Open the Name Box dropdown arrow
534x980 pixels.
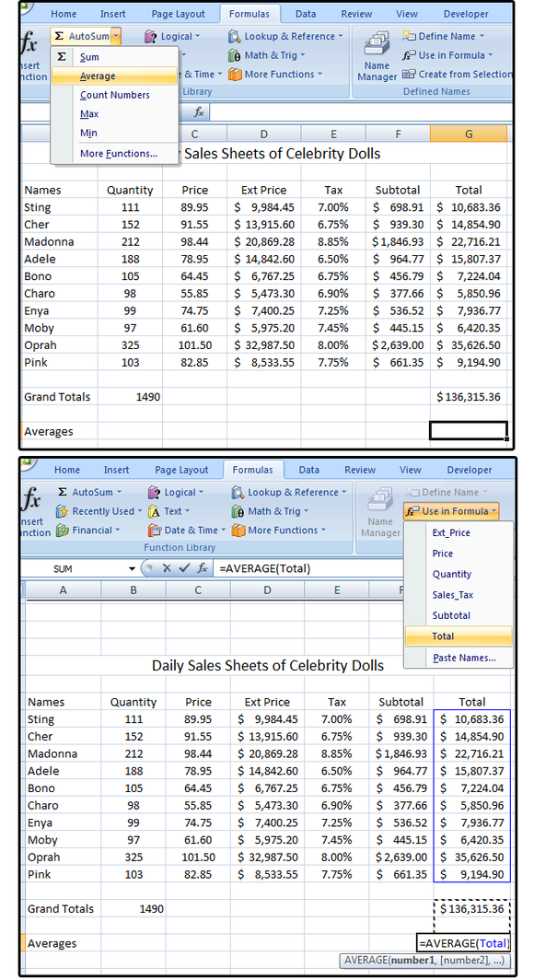click(x=132, y=569)
